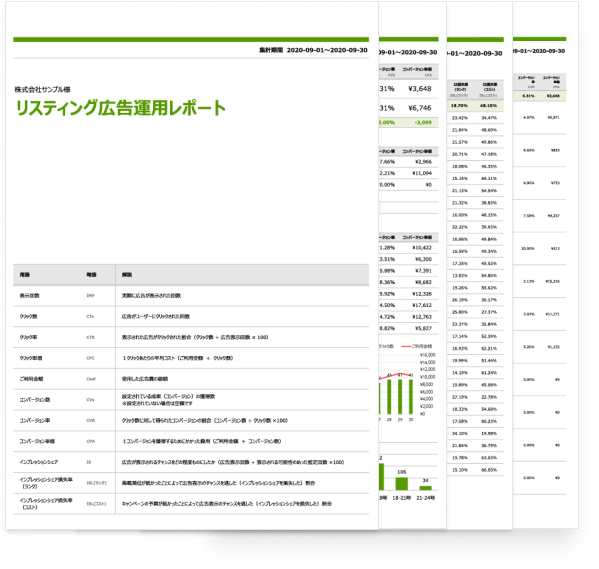This screenshot has height=569, width=599.
Task: Click the IMP abbreviation cell
Action: click(90, 295)
